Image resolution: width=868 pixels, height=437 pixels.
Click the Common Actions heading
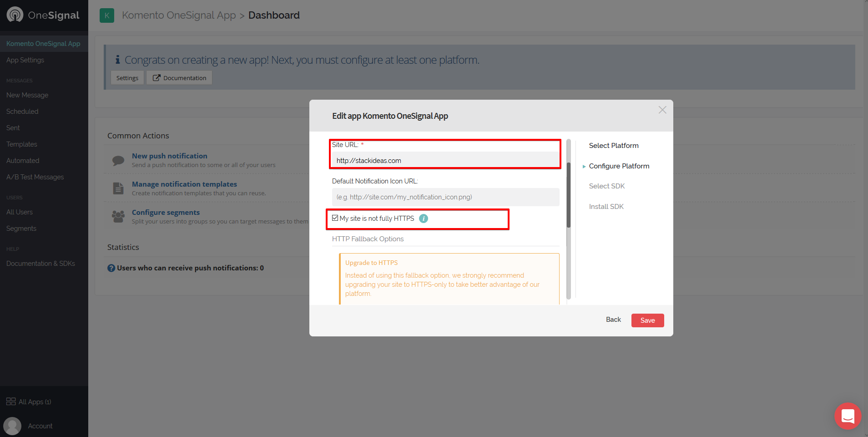click(x=138, y=136)
